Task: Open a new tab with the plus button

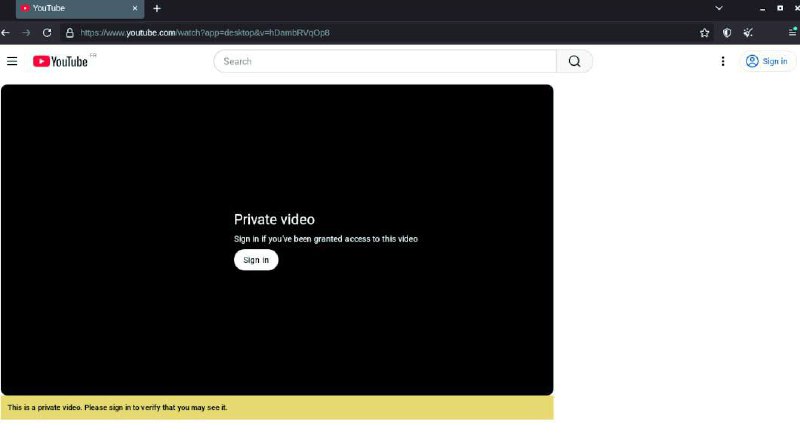Action: click(x=157, y=8)
